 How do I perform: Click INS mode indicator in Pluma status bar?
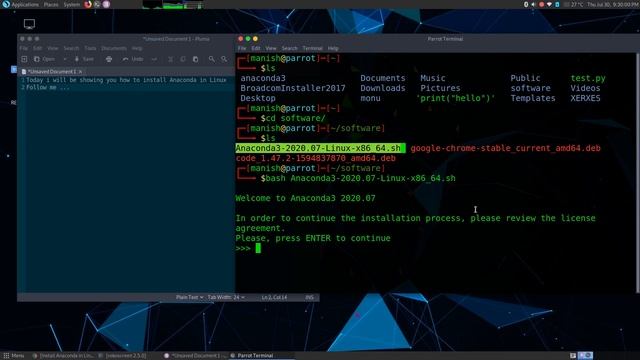309,297
